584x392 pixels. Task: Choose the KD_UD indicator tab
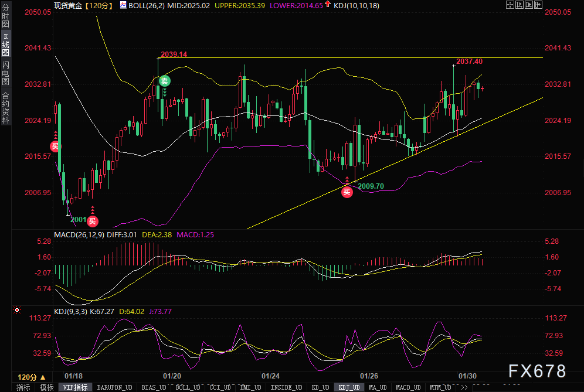click(320, 387)
